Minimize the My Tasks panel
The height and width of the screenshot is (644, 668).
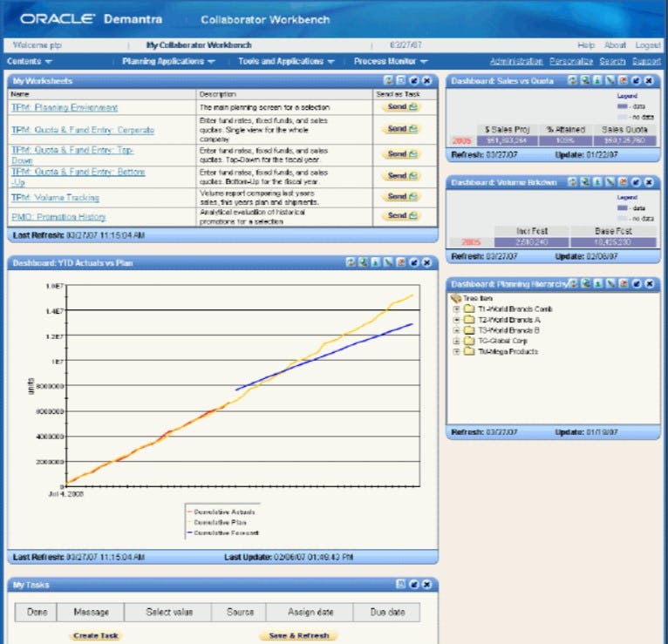click(414, 585)
